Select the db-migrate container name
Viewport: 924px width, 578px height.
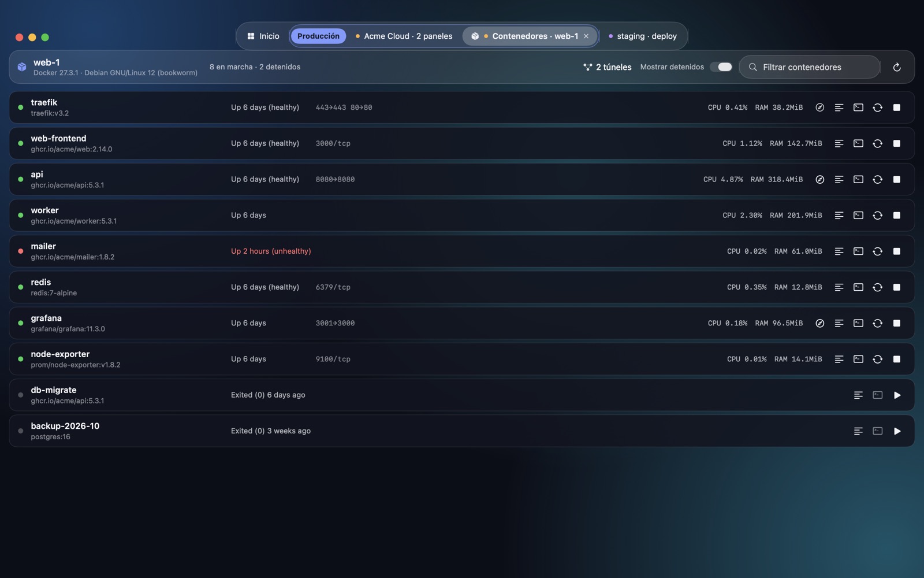click(x=54, y=390)
